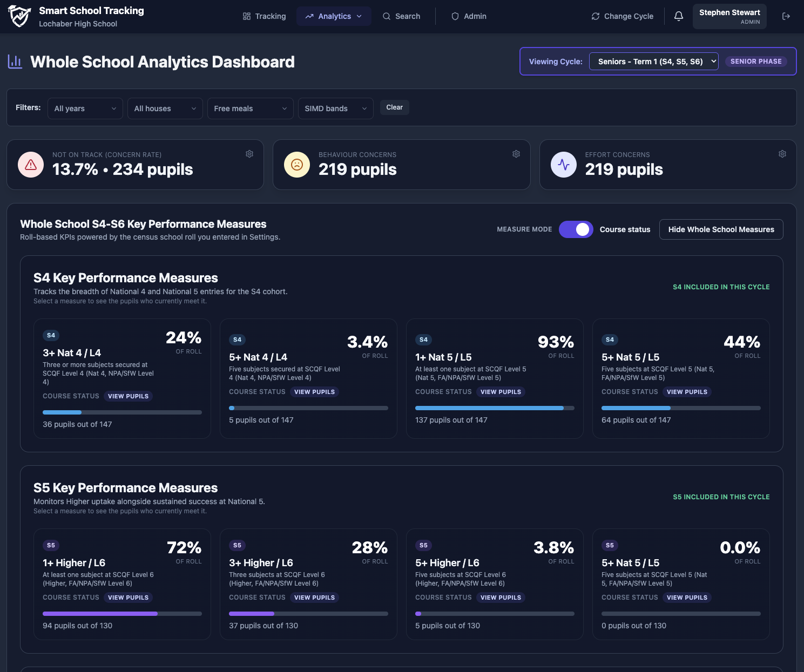The height and width of the screenshot is (672, 804).
Task: Toggle the Measure Mode switch
Action: click(x=576, y=229)
